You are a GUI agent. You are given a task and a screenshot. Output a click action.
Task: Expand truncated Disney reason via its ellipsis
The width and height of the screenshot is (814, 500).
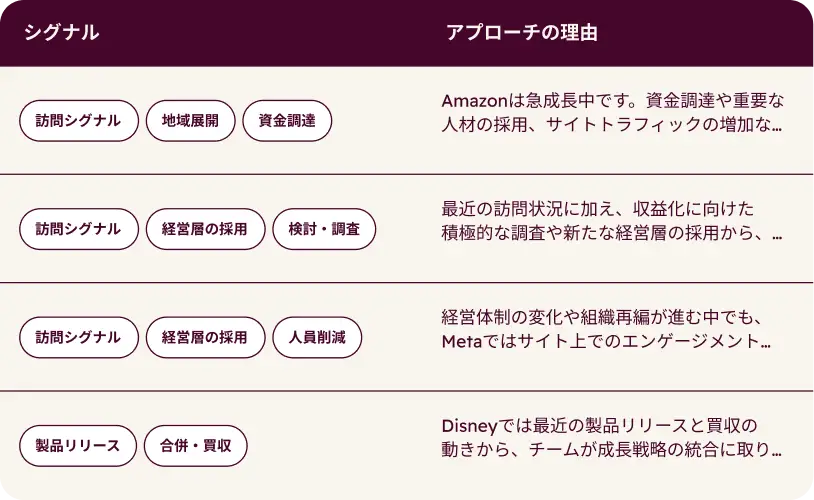click(x=776, y=451)
